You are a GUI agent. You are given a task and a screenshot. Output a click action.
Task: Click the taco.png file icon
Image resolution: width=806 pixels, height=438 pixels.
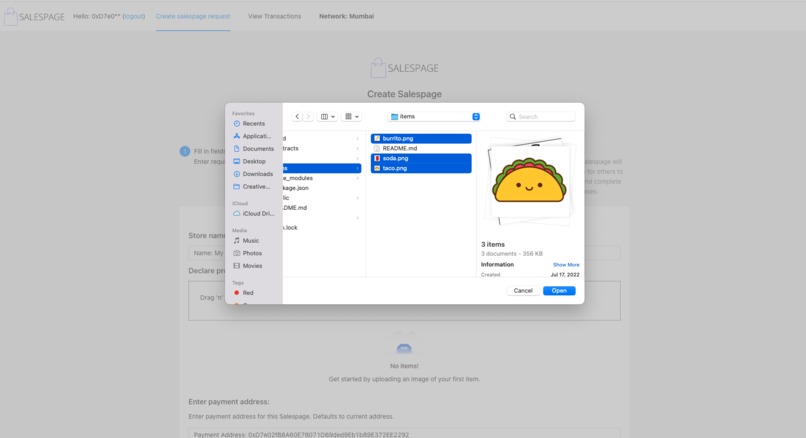click(377, 168)
